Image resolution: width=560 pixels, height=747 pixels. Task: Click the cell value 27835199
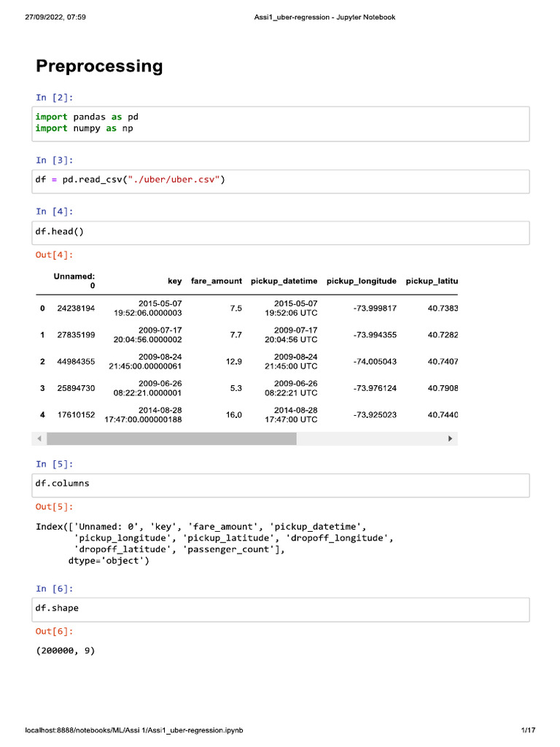pos(76,335)
